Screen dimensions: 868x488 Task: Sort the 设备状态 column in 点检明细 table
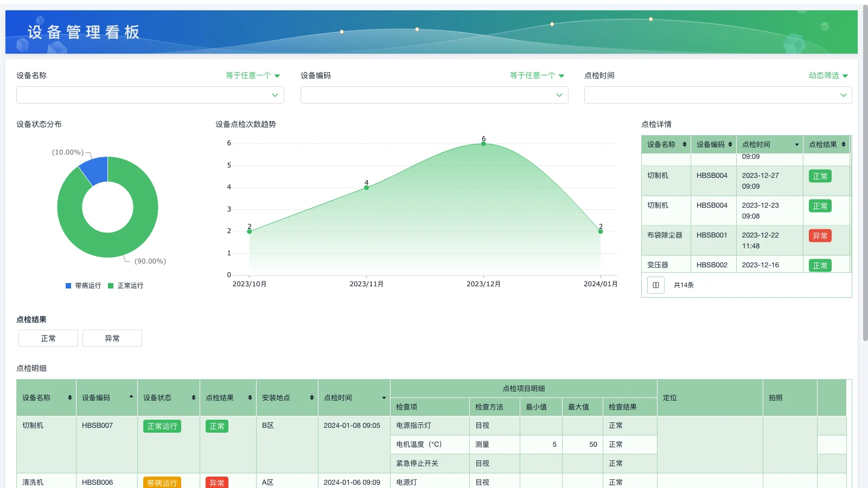(x=194, y=397)
